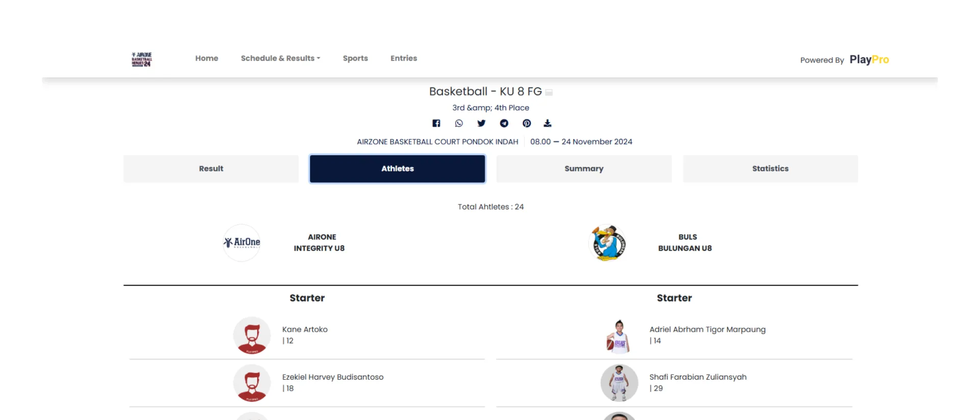
Task: Click jersey number 29
Action: (658, 388)
